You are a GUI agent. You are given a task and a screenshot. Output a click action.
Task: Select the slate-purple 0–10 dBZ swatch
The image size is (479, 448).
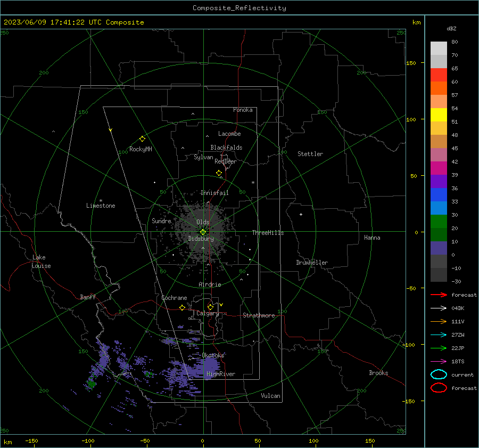pyautogui.click(x=439, y=248)
